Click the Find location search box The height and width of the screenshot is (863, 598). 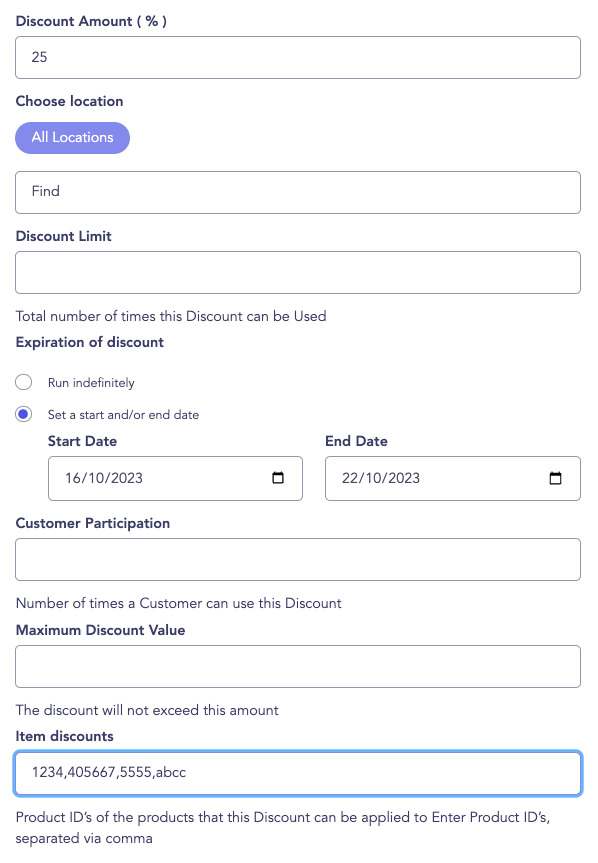(x=298, y=192)
